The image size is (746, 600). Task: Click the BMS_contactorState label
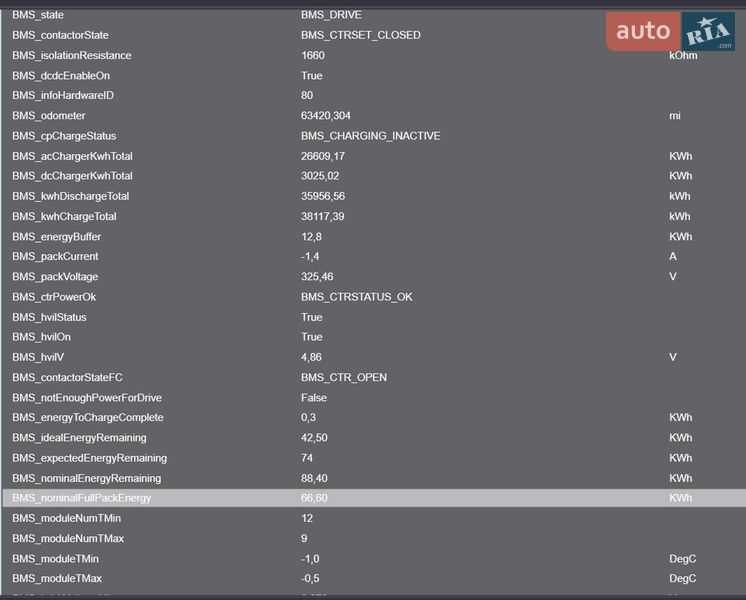60,35
